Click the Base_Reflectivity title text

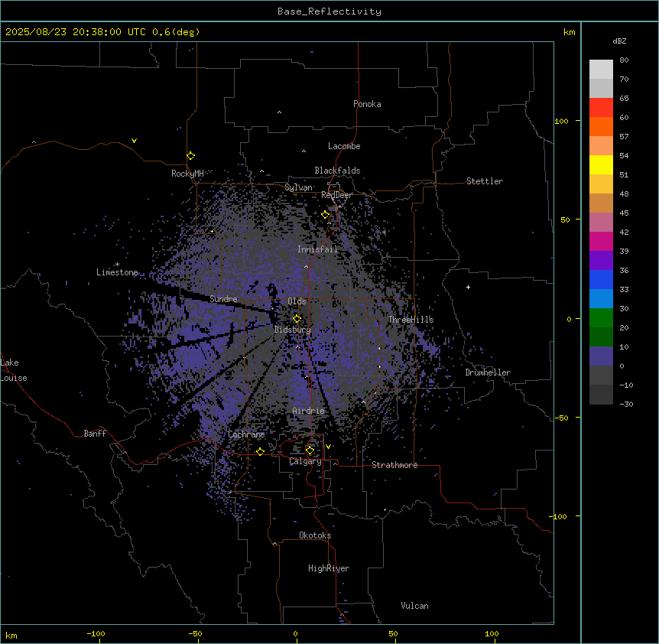coord(329,11)
